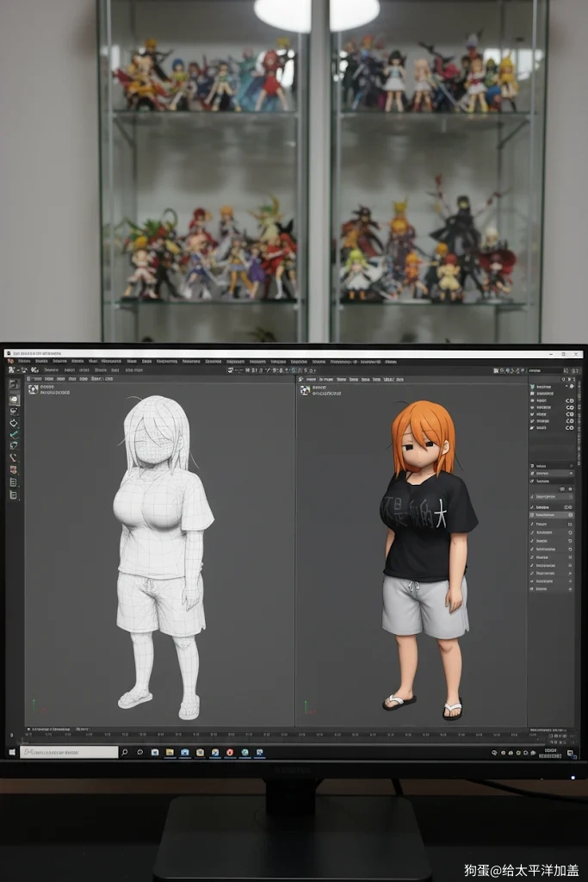588x882 pixels.
Task: Click the second tool icon in left toolbar
Action: click(14, 400)
